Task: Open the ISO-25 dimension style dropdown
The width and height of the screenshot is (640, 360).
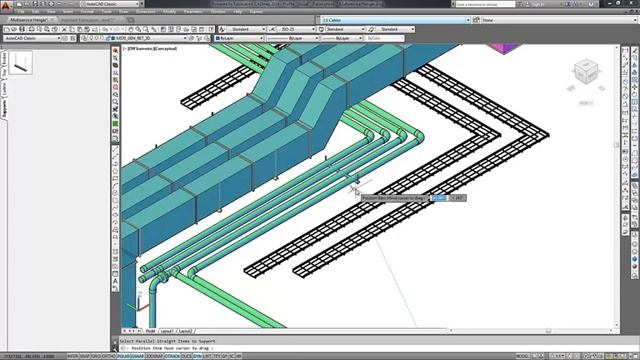Action: [x=297, y=29]
